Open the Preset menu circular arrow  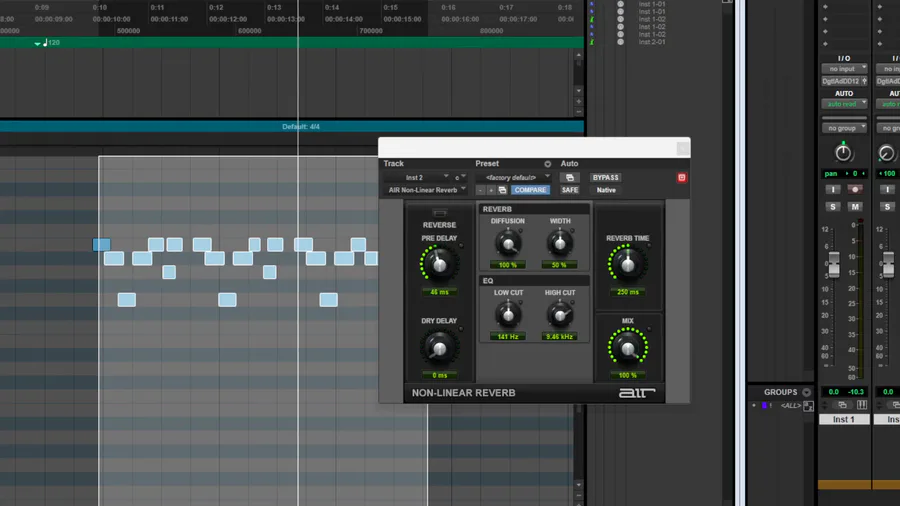547,164
